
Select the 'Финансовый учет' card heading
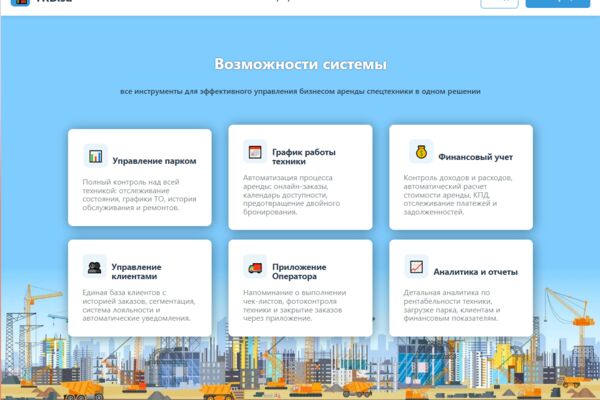pyautogui.click(x=475, y=157)
